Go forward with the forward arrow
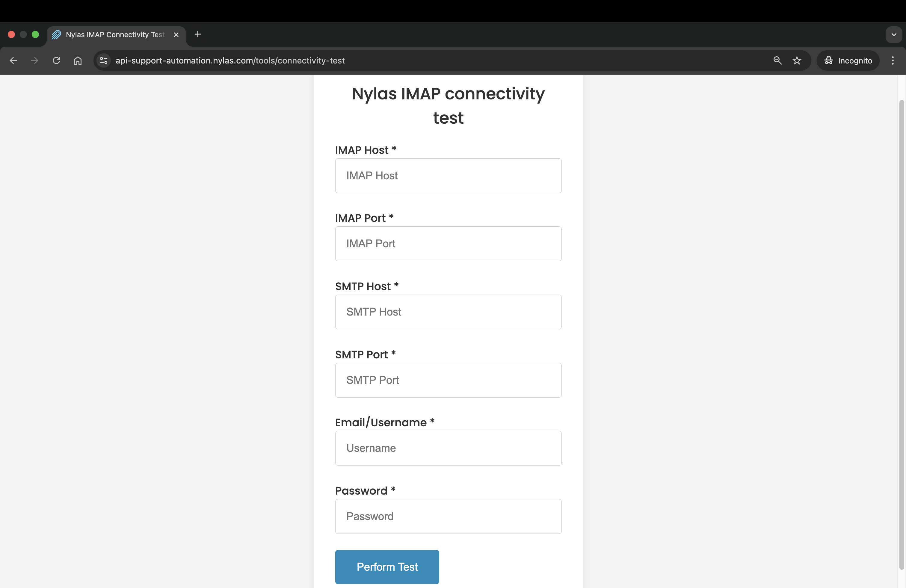This screenshot has height=588, width=906. point(35,60)
